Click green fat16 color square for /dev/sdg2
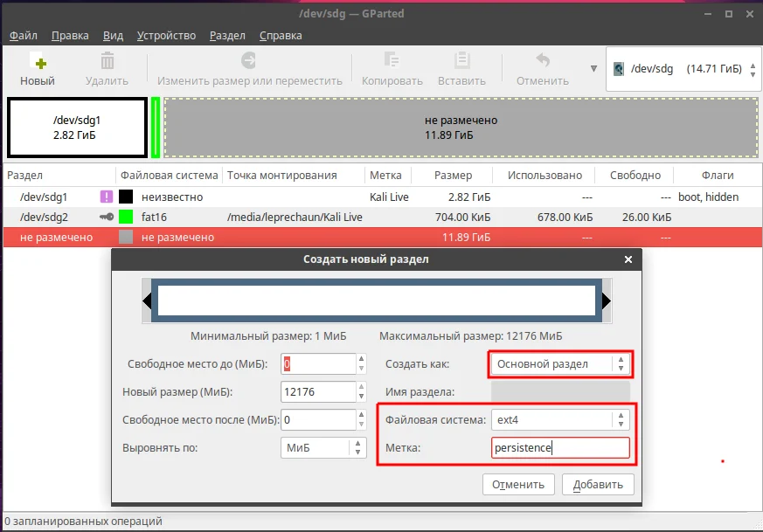This screenshot has width=763, height=532. coord(126,217)
